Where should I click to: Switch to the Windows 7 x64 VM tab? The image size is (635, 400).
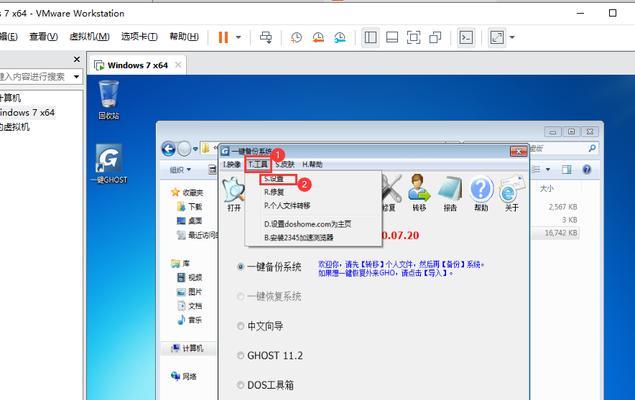(137, 65)
